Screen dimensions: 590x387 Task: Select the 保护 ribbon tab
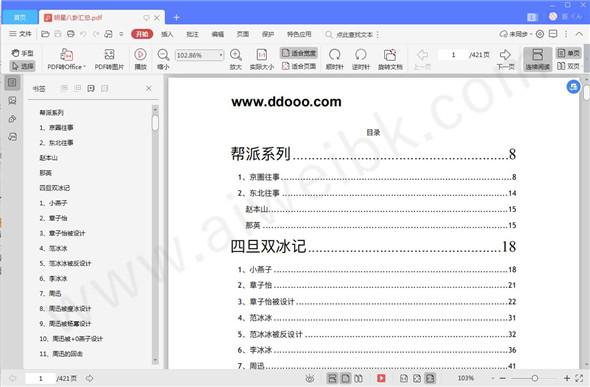tap(268, 34)
